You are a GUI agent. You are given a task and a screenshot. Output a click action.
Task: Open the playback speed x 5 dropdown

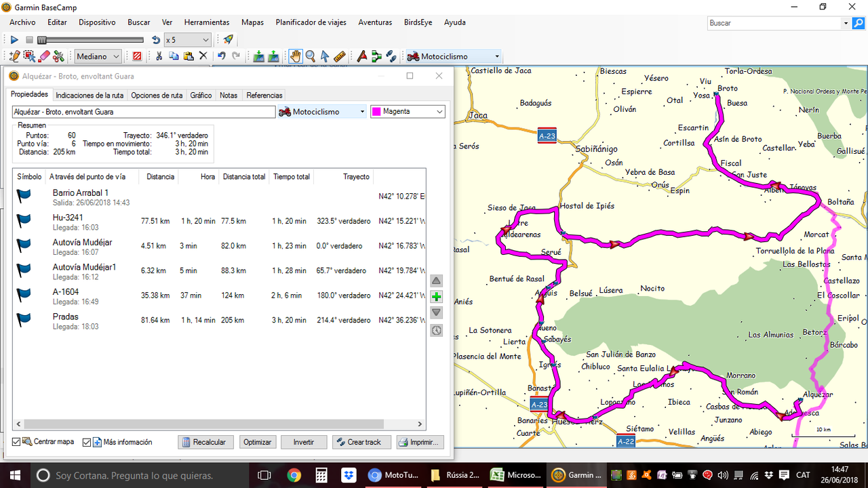(x=188, y=40)
